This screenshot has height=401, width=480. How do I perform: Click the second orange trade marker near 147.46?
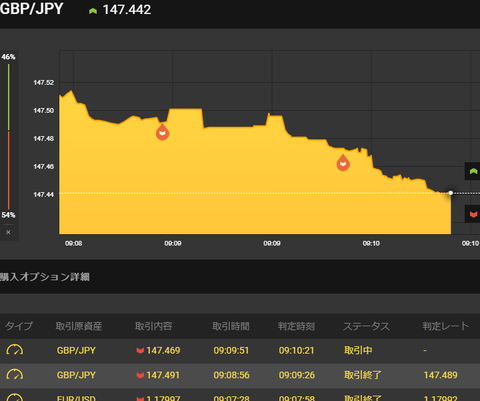tap(343, 163)
